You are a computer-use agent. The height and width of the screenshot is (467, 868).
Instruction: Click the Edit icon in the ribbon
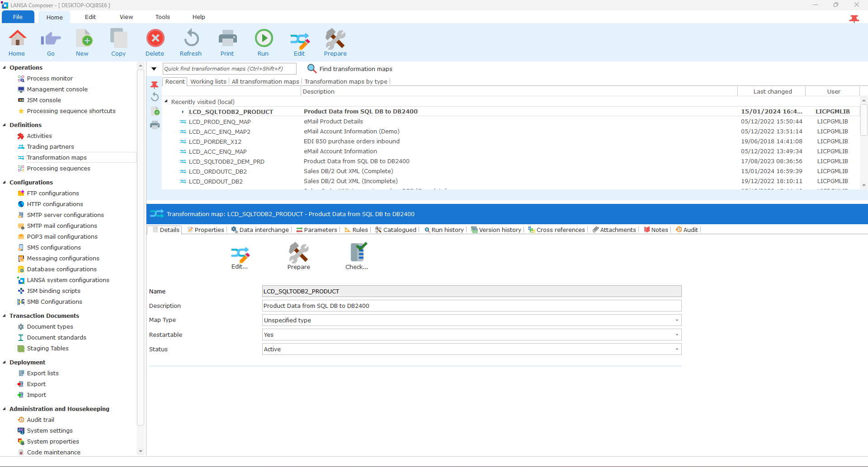coord(299,40)
